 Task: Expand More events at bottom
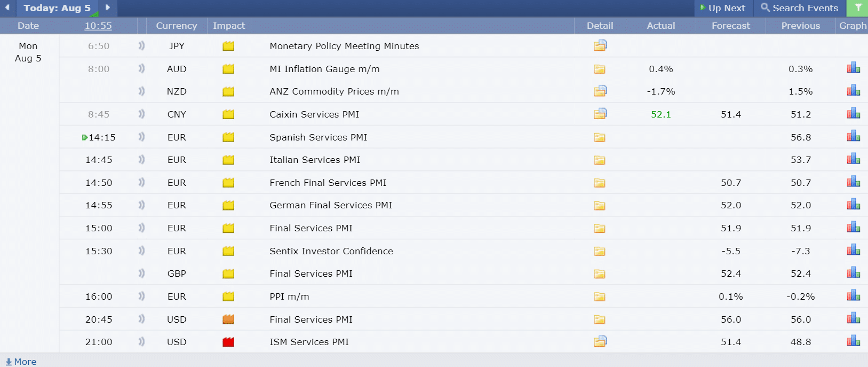click(x=21, y=362)
